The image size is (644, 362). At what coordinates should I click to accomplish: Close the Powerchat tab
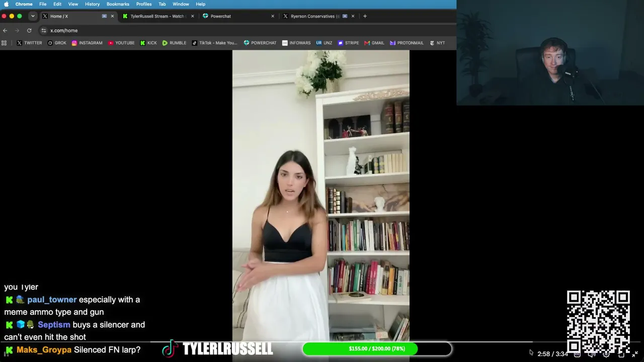coord(273,16)
